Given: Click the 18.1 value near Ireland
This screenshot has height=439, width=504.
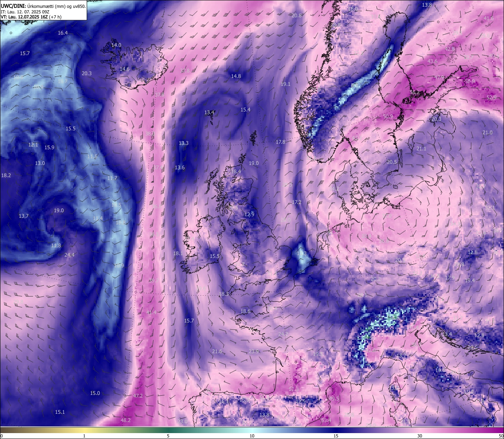Looking at the screenshot, I should pyautogui.click(x=178, y=254).
